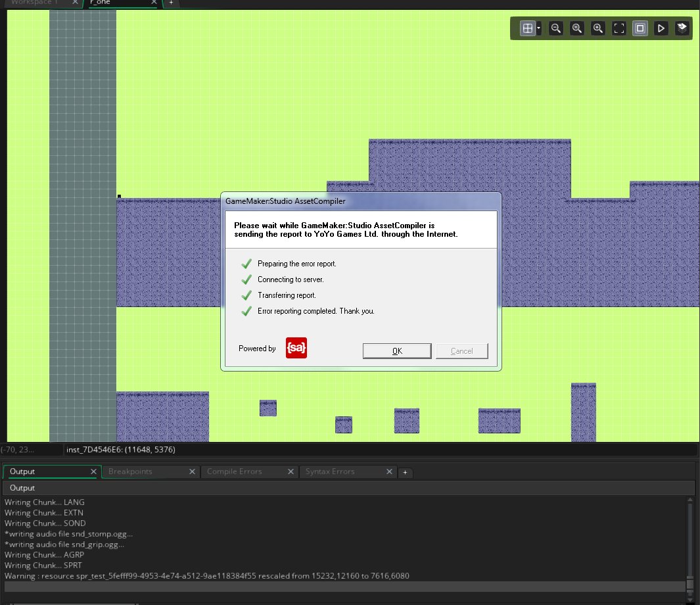The image size is (700, 605).
Task: Click the spr_test rescaled warning line
Action: point(206,576)
